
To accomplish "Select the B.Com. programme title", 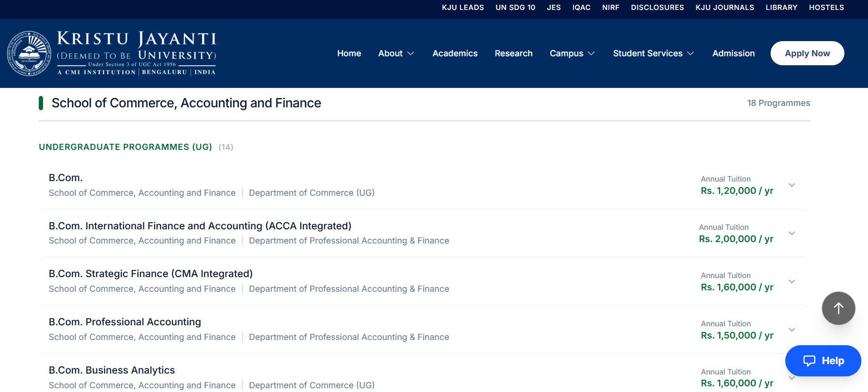I will coord(66,178).
